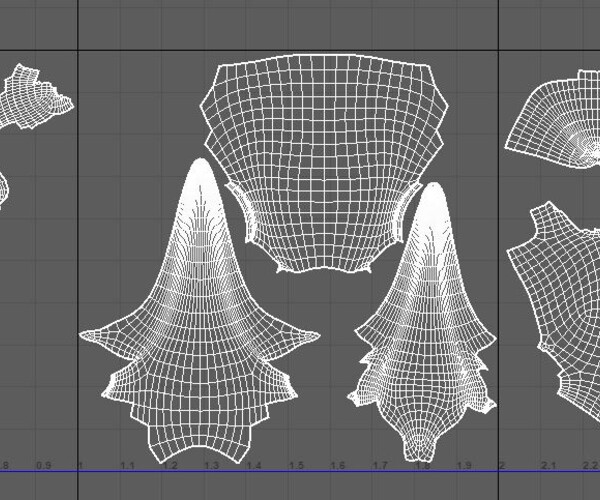The width and height of the screenshot is (600, 500).
Task: Click the 0.9 grid axis label
Action: [x=44, y=466]
